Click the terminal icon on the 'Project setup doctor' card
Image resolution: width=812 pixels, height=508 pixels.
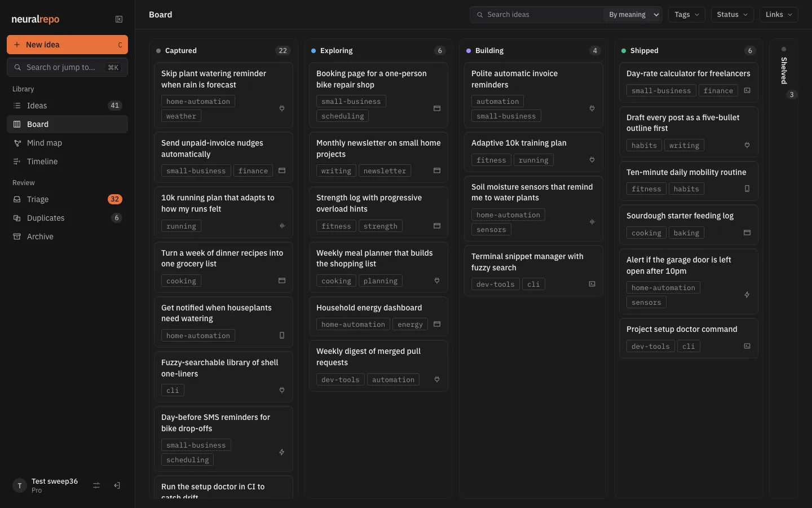coord(747,346)
